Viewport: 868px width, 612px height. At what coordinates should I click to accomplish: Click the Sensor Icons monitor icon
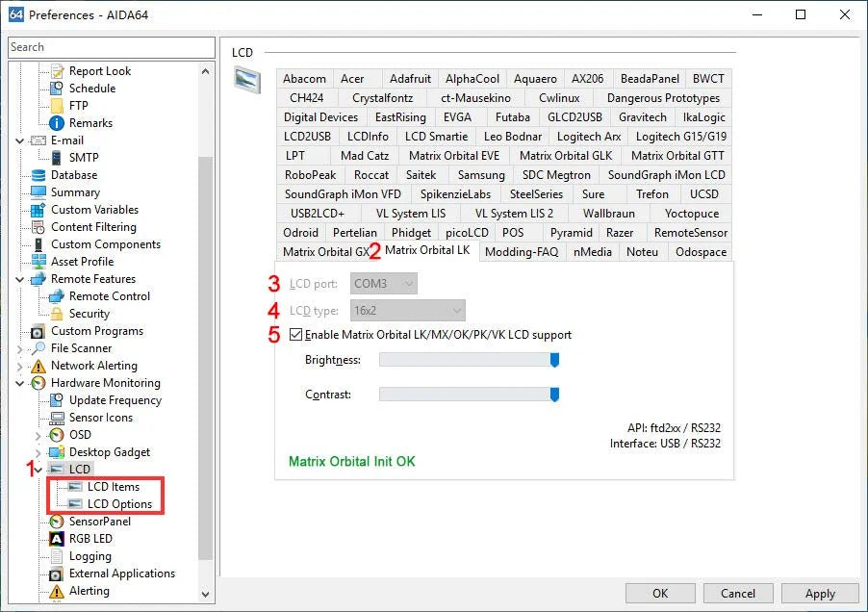click(57, 418)
